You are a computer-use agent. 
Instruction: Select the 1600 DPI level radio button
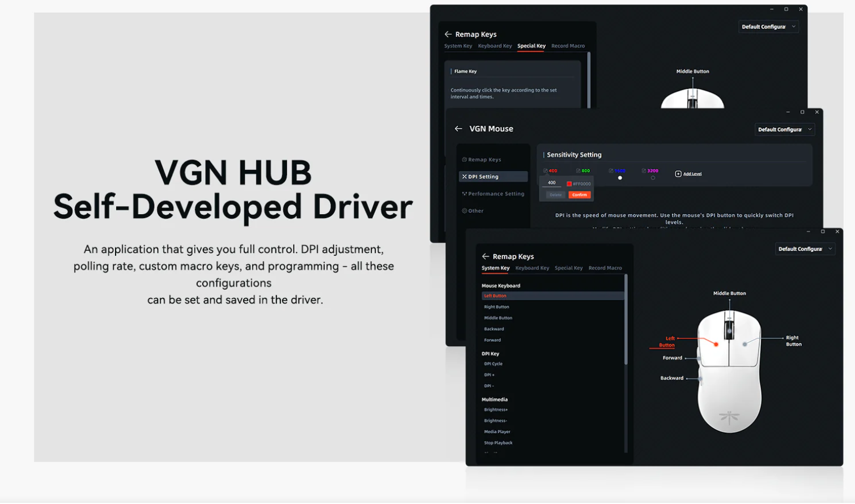pos(620,178)
